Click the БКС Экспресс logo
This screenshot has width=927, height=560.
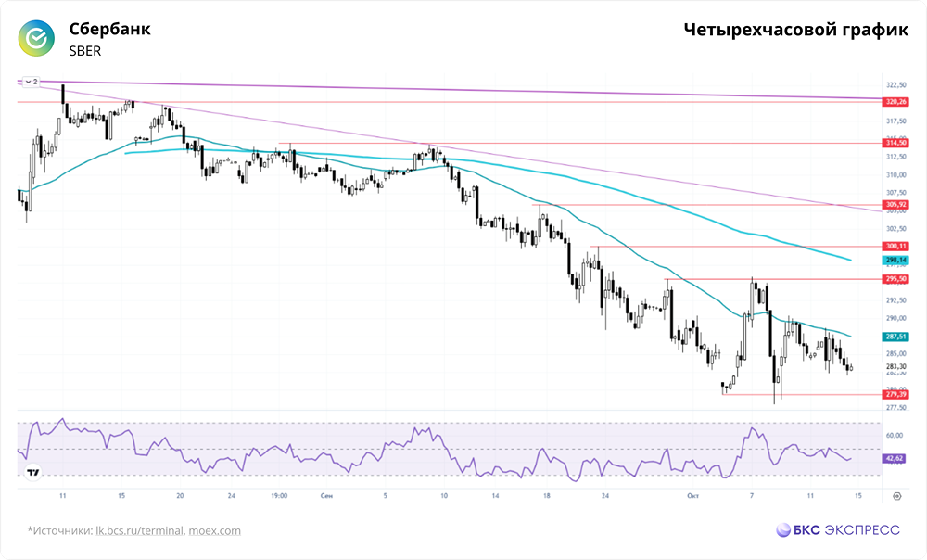[x=838, y=529]
